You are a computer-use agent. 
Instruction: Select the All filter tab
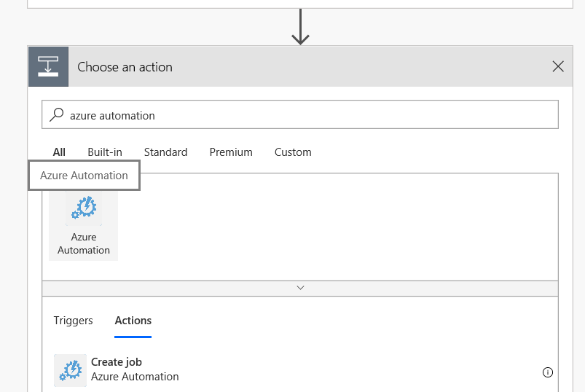(x=59, y=152)
